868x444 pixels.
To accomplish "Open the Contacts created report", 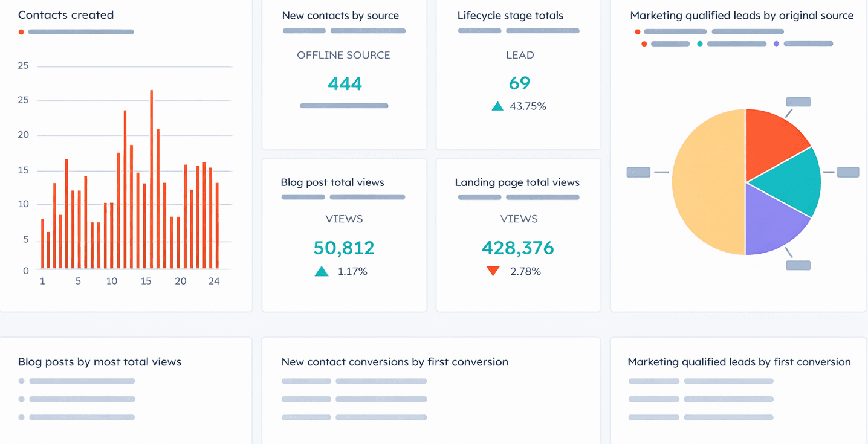I will point(66,15).
